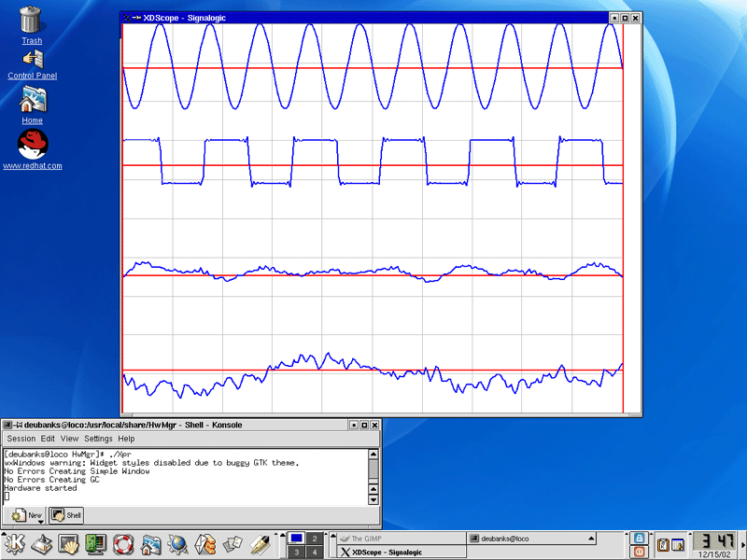
Task: Click the panel clock showing 3:47
Action: pos(716,541)
